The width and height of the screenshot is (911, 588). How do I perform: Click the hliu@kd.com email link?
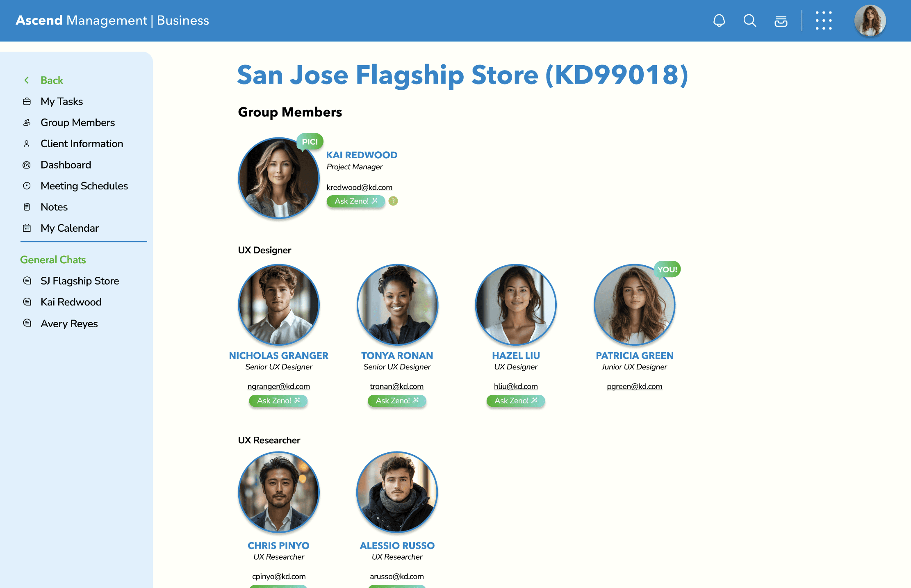point(516,386)
